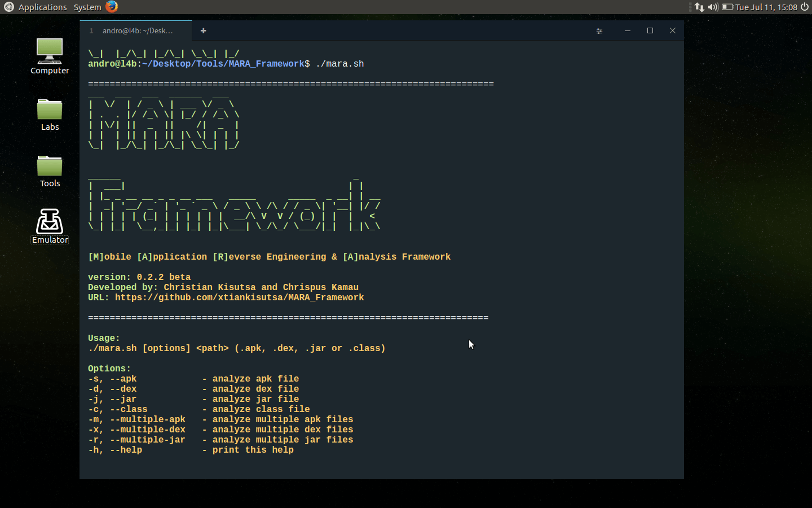Image resolution: width=812 pixels, height=508 pixels.
Task: Select the Labs folder on desktop
Action: click(x=50, y=115)
